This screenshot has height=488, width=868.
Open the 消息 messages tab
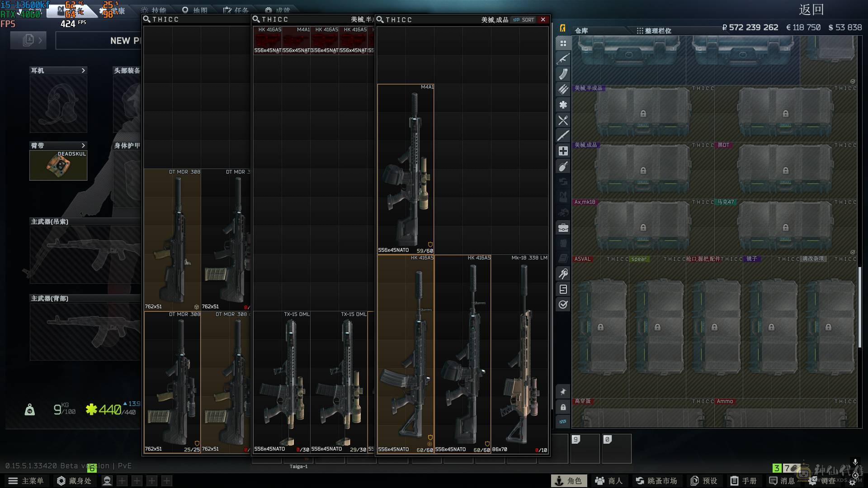[x=782, y=481]
